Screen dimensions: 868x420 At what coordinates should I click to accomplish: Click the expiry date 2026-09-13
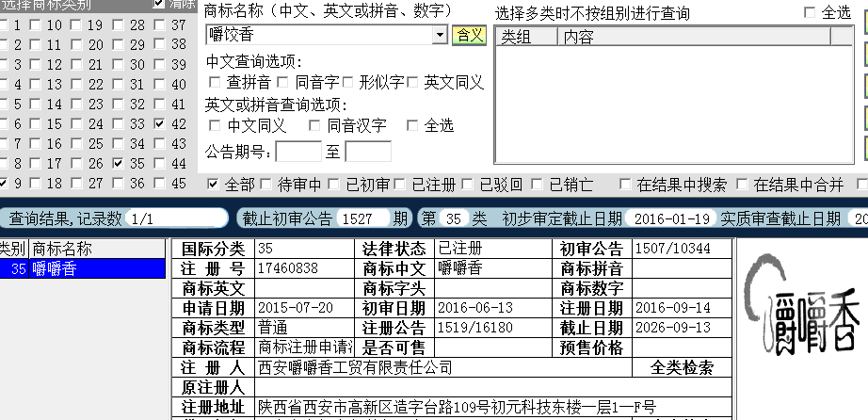[672, 328]
